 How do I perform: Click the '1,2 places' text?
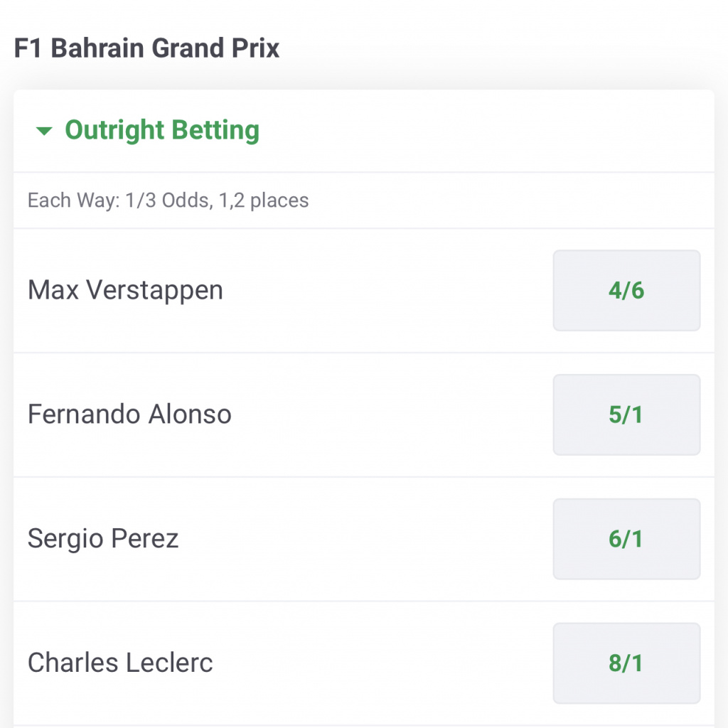point(264,200)
